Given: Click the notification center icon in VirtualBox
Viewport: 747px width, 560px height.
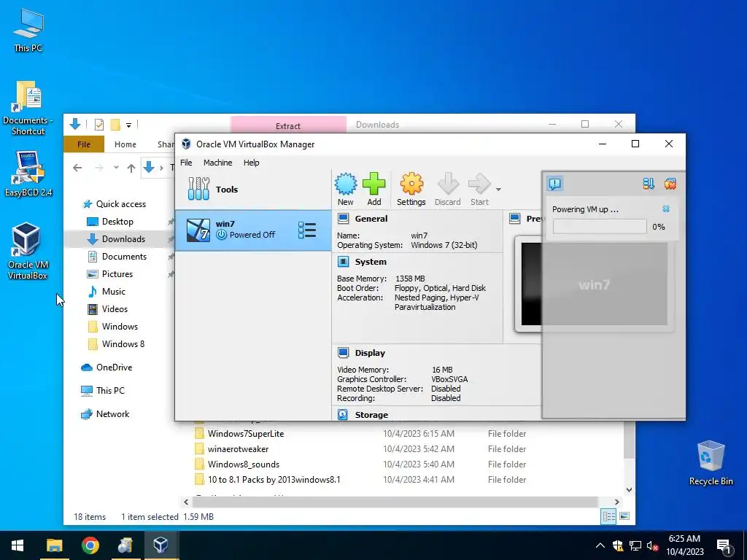Looking at the screenshot, I should (x=555, y=183).
